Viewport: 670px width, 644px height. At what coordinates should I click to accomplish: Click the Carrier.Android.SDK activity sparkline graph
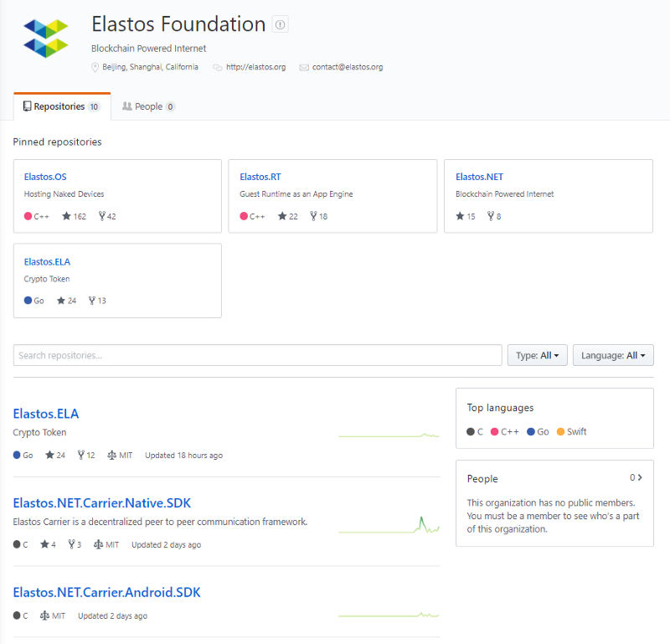[389, 615]
